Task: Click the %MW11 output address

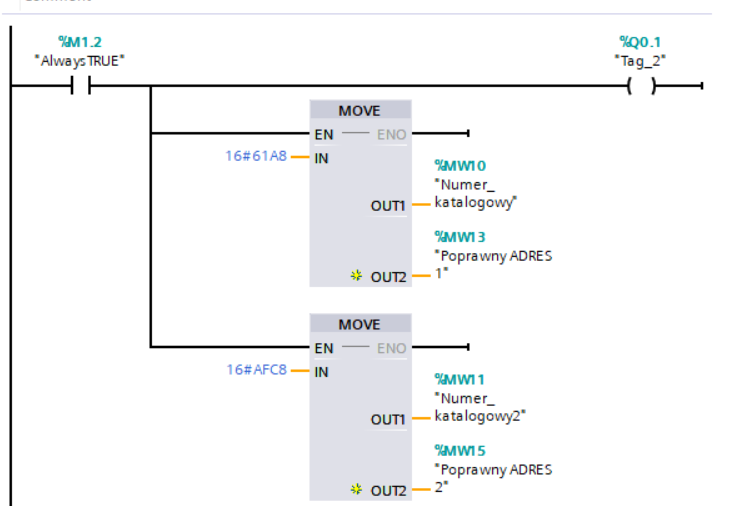Action: point(459,379)
